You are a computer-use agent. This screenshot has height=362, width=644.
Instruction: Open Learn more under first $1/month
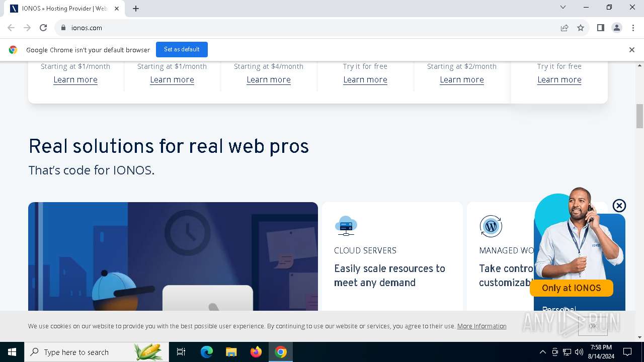[x=75, y=79]
